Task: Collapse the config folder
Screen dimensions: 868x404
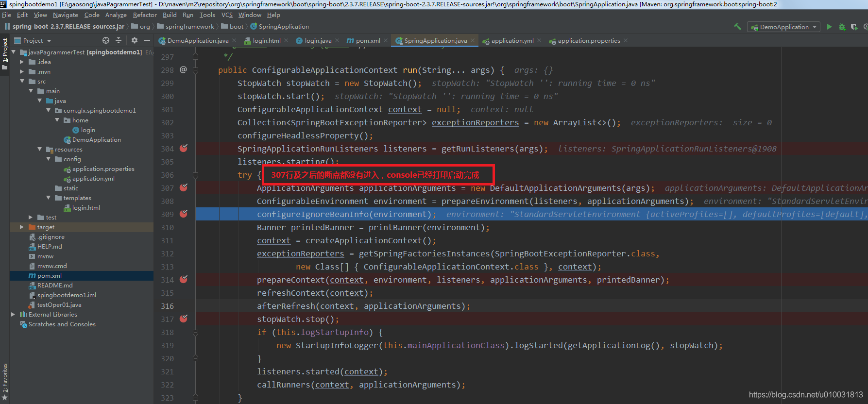Action: pyautogui.click(x=48, y=159)
